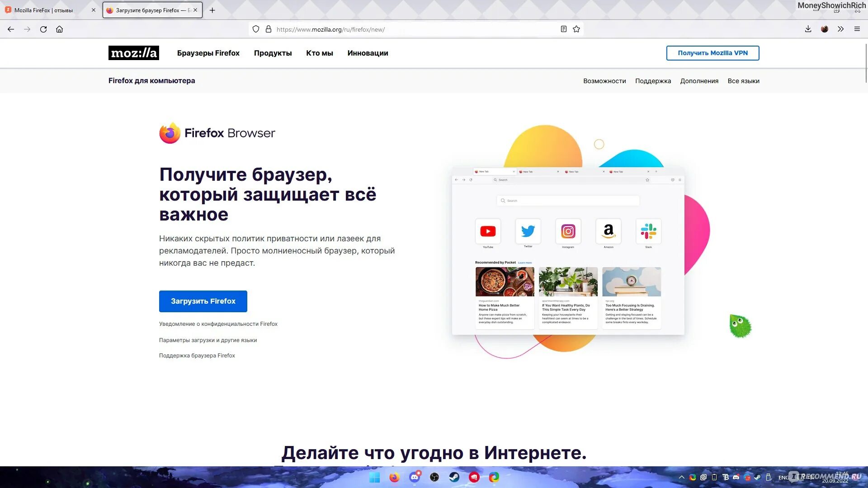Click the Все языки link

click(743, 81)
